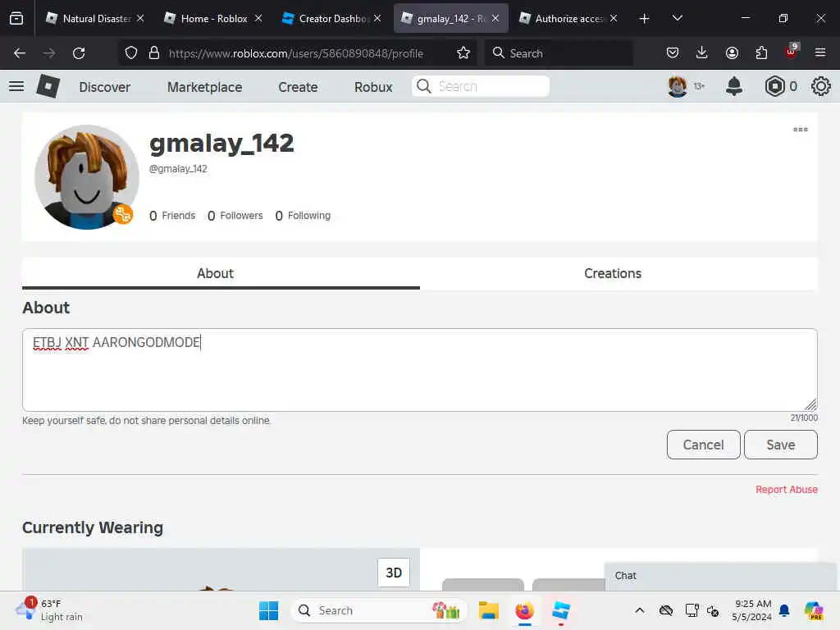Click the large gmalay_142 profile avatar
840x630 pixels.
pos(86,177)
